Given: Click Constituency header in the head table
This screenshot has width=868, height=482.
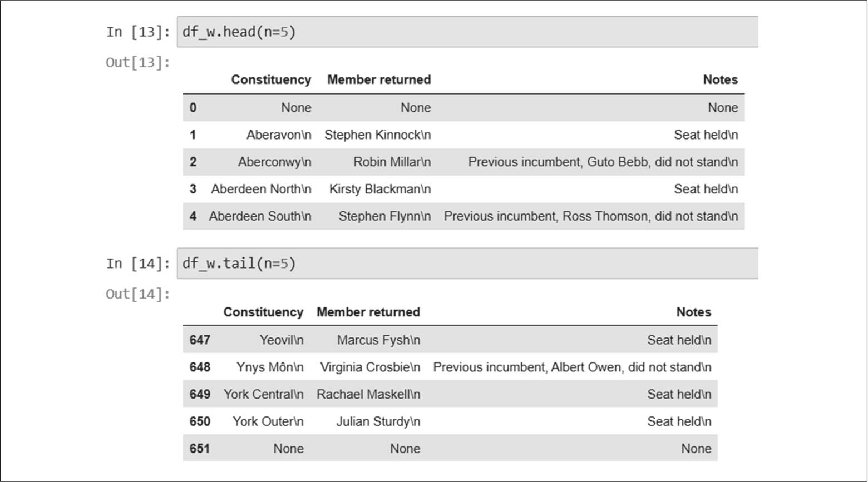Looking at the screenshot, I should [x=271, y=80].
